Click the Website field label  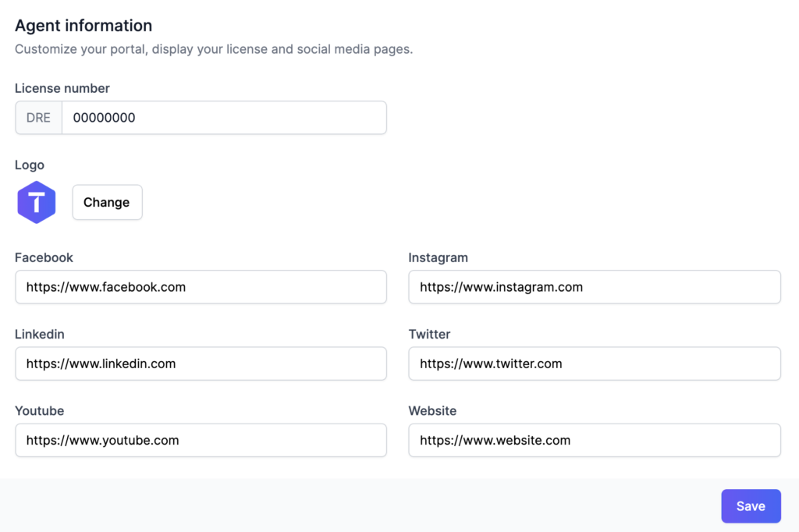pos(432,411)
